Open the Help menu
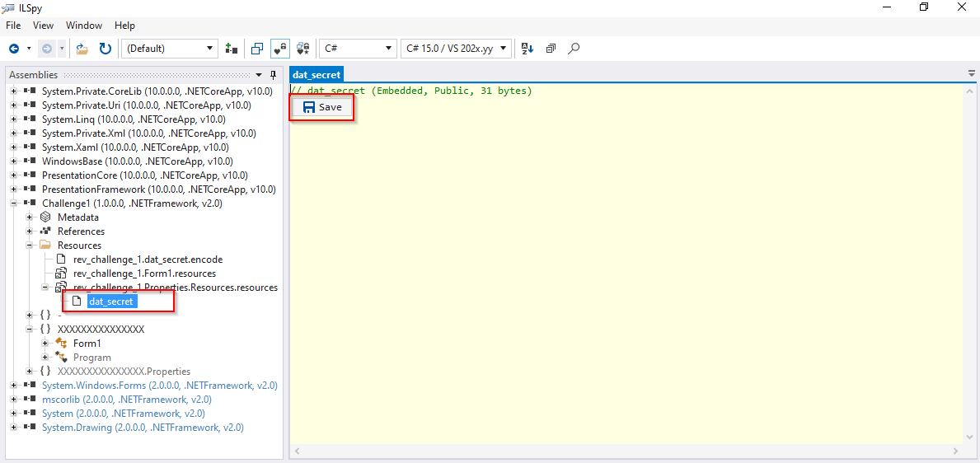Screen dimensions: 980x463 [x=124, y=26]
